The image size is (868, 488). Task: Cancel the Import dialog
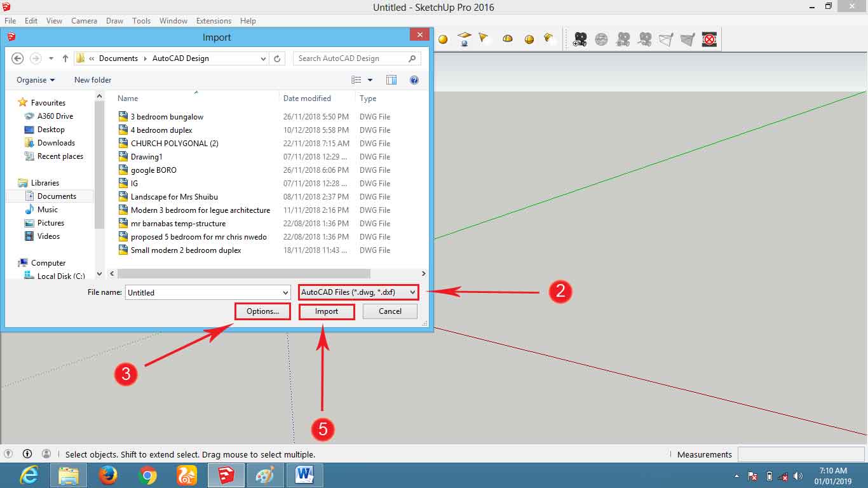390,311
